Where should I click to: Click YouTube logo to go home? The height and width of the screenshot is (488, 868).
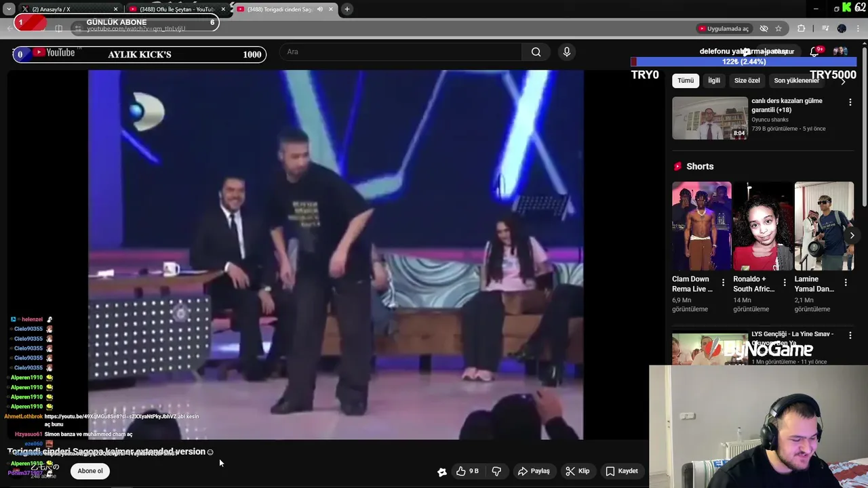[54, 53]
